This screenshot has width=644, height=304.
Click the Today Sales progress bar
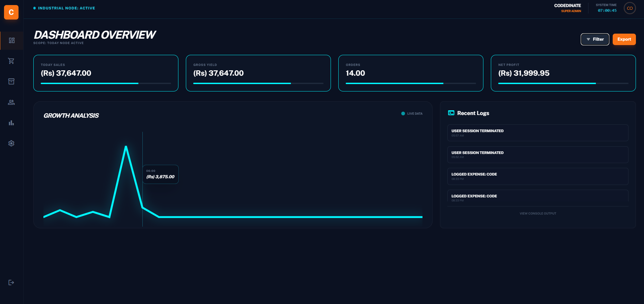tap(106, 83)
